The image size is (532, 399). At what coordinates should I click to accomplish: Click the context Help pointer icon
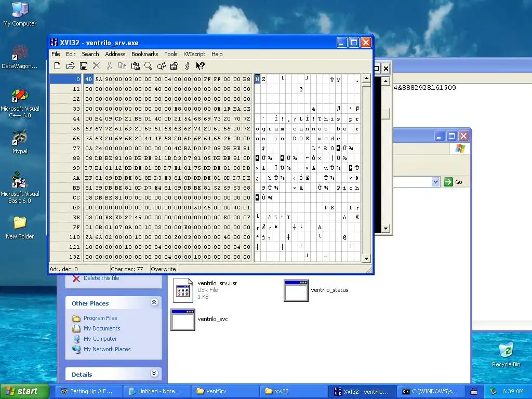tap(200, 66)
